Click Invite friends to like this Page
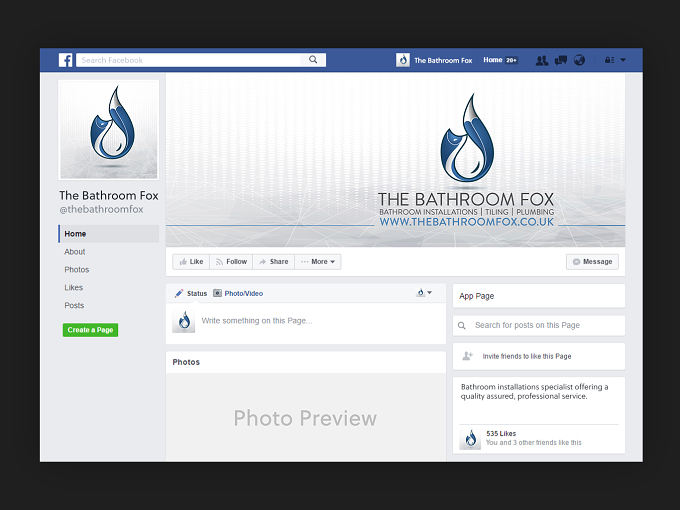680x510 pixels. pos(527,356)
